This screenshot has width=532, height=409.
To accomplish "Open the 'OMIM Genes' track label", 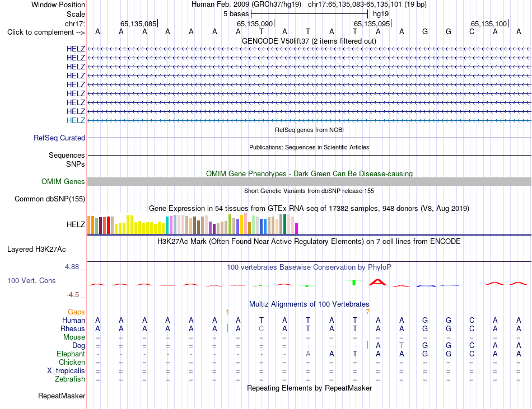I will [x=63, y=182].
